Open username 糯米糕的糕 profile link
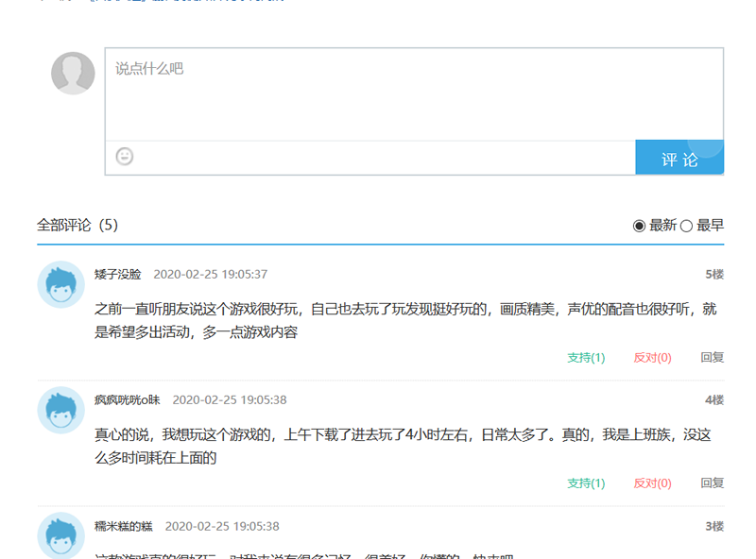The height and width of the screenshot is (559, 756). point(124,526)
